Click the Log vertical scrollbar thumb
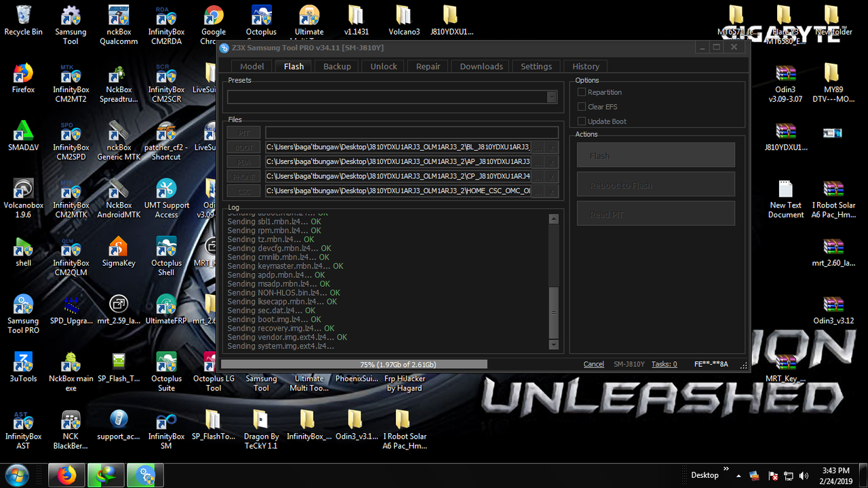 click(554, 312)
